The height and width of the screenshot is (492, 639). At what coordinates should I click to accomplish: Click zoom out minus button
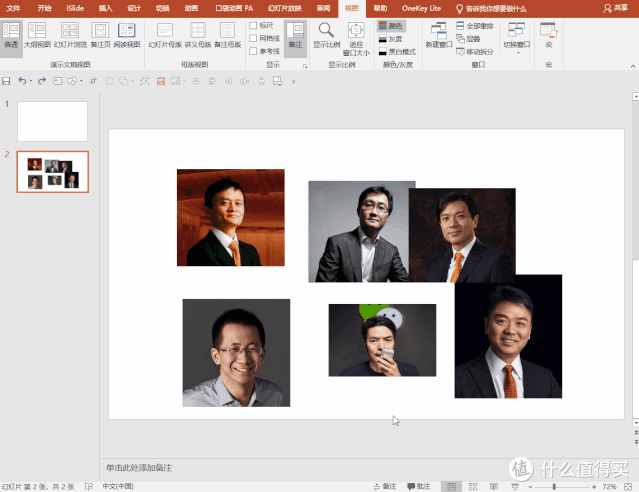pyautogui.click(x=530, y=487)
